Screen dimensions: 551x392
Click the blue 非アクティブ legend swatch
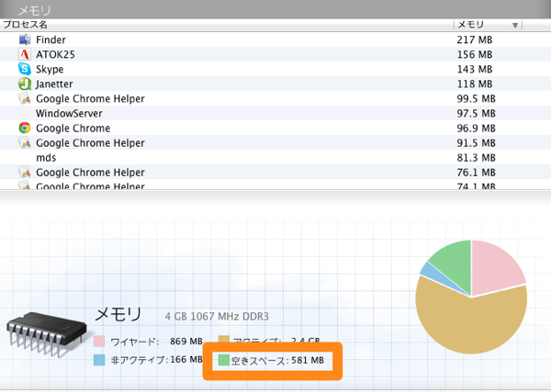(x=99, y=360)
